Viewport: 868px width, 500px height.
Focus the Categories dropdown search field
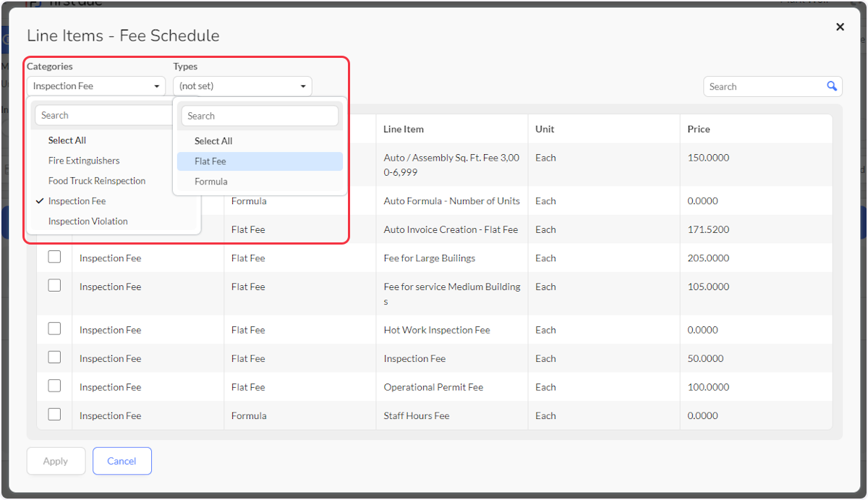tap(104, 115)
